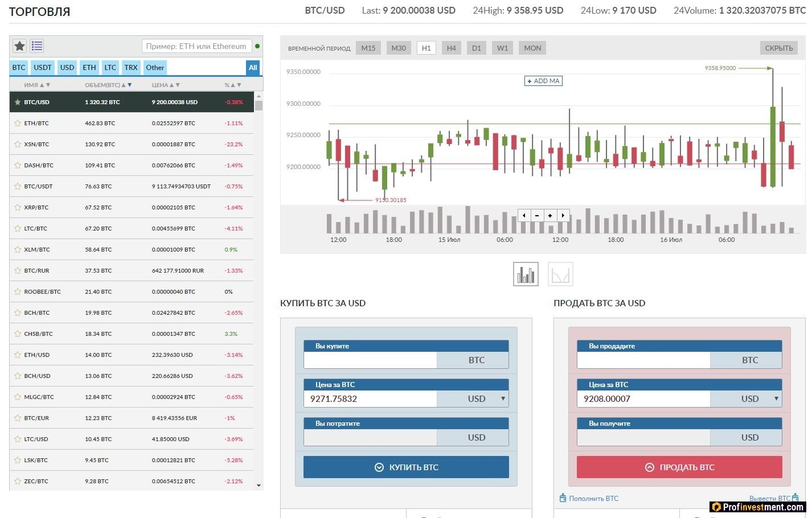Star the ETH/USD pair
The height and width of the screenshot is (518, 812).
click(x=18, y=355)
